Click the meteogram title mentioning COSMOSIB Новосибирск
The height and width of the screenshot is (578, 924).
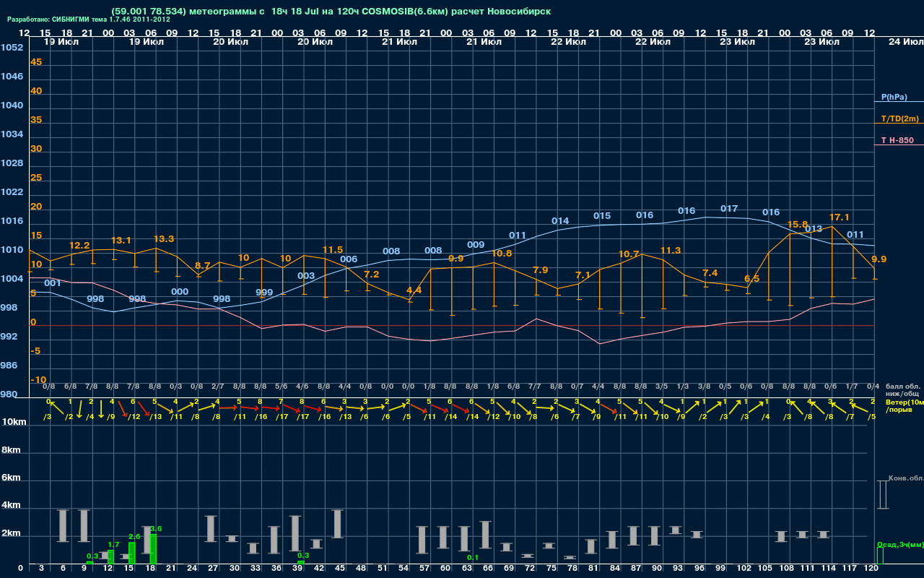click(331, 12)
